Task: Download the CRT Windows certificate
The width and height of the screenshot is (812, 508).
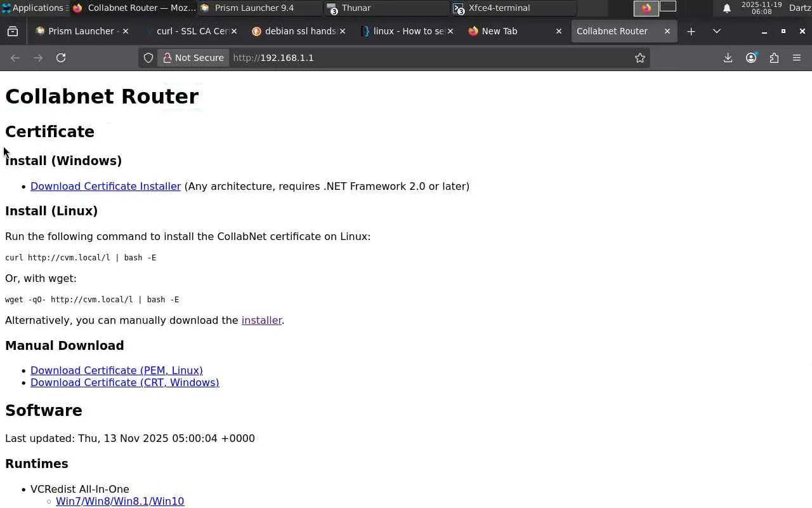Action: click(125, 382)
